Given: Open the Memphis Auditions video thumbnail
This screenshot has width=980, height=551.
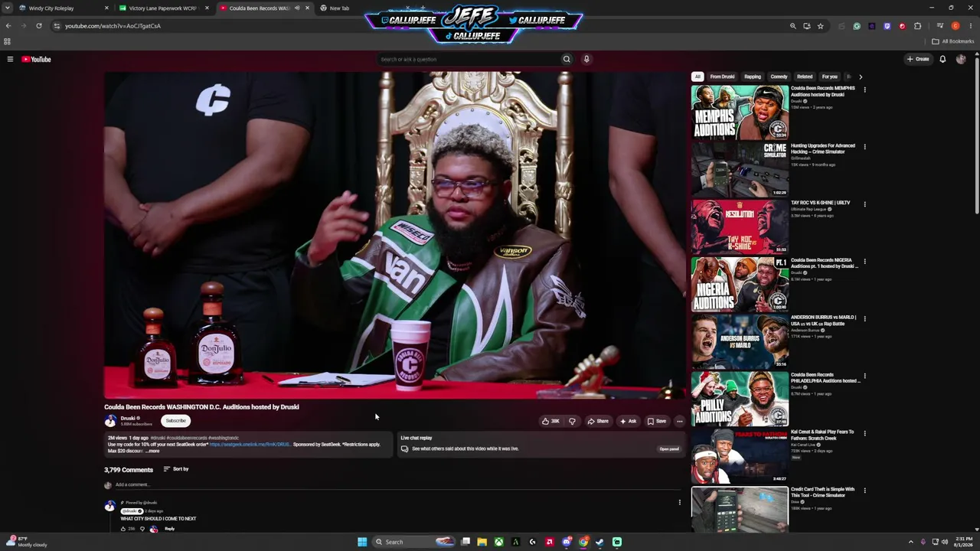Looking at the screenshot, I should click(x=740, y=112).
